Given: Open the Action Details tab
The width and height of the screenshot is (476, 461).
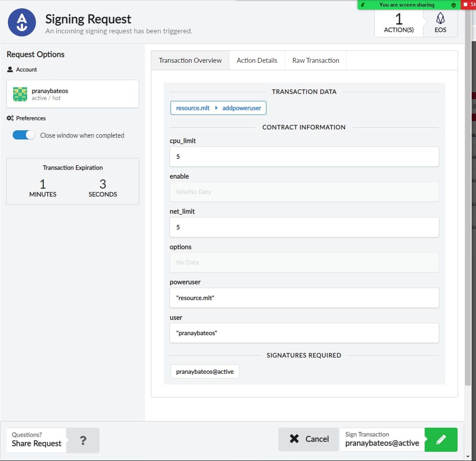Looking at the screenshot, I should 257,61.
